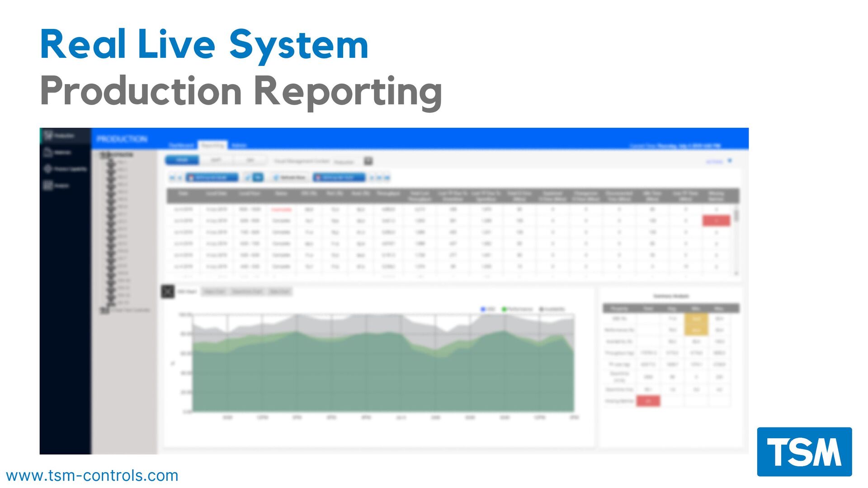868x488 pixels.
Task: Click the Refresh Now button
Action: click(290, 178)
